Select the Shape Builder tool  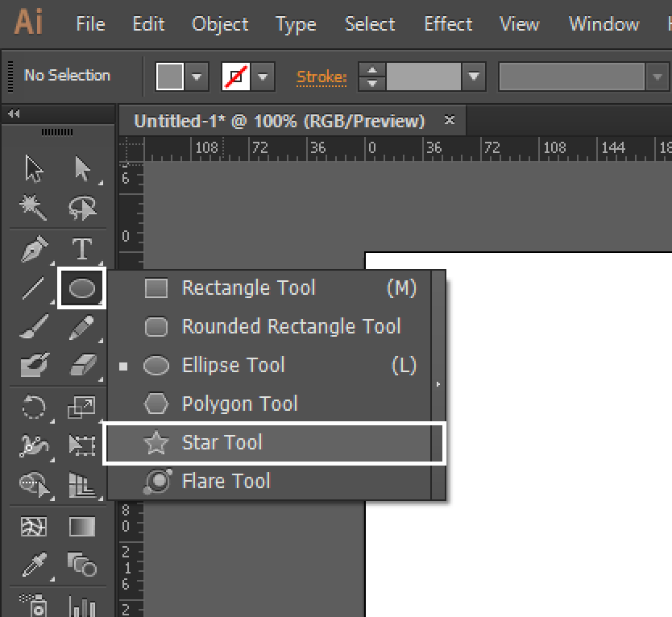pos(34,484)
